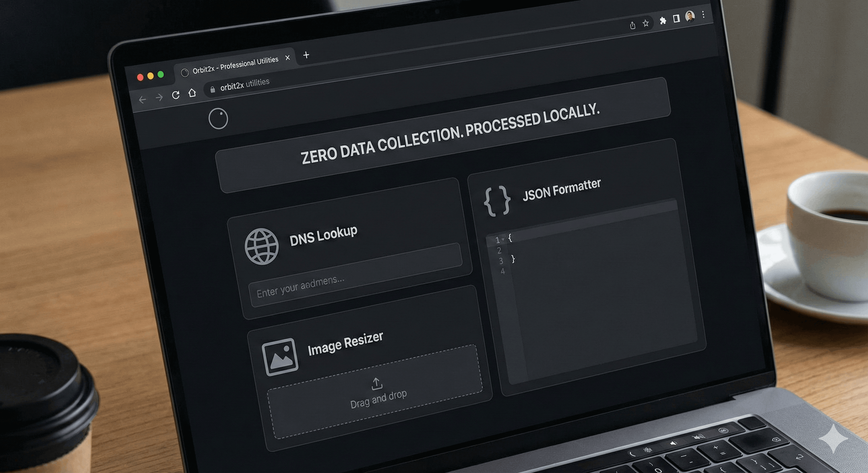Viewport: 868px width, 473px height.
Task: Click the DNS Lookup globe icon
Action: click(261, 246)
